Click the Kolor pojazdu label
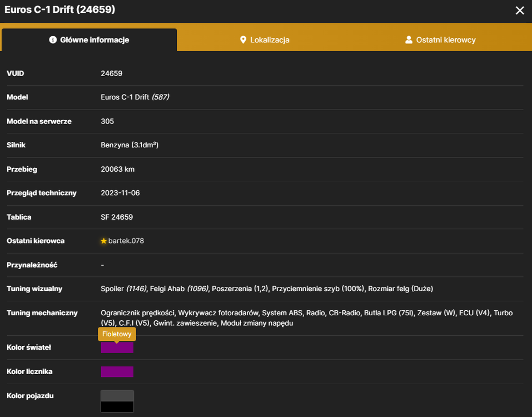 (x=30, y=396)
